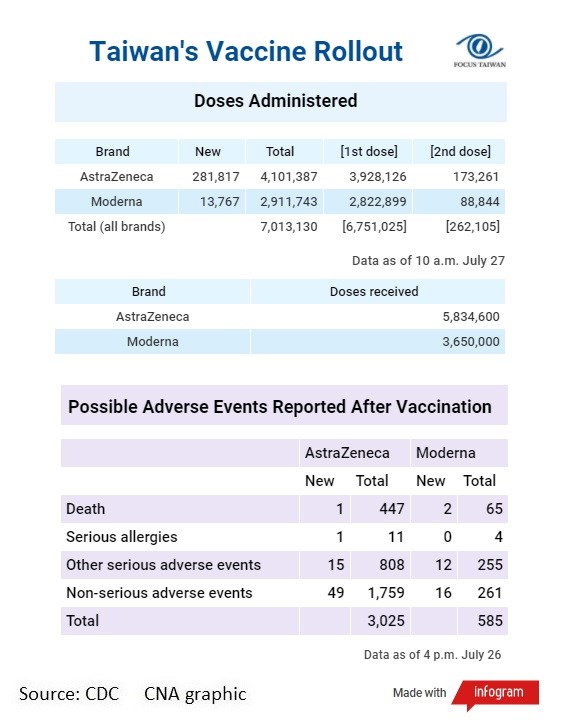Click AstraZeneca non-serious total 1,759
The height and width of the screenshot is (722, 569).
click(386, 593)
